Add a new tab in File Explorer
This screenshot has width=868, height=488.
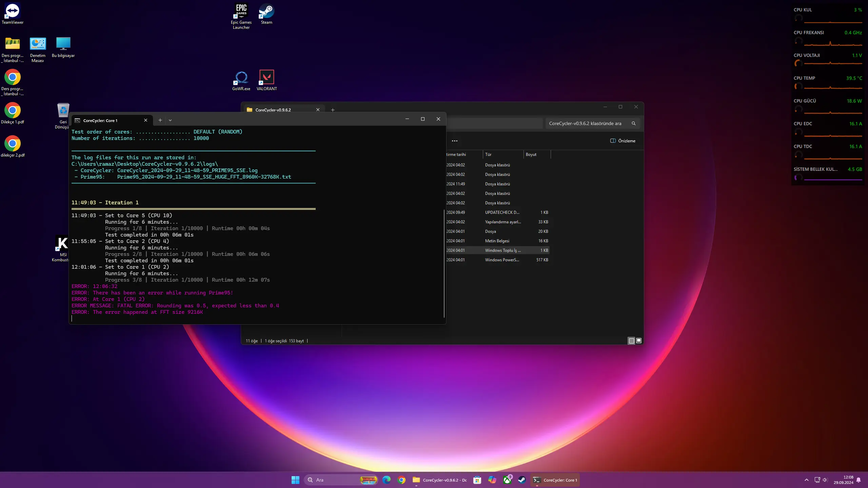333,110
